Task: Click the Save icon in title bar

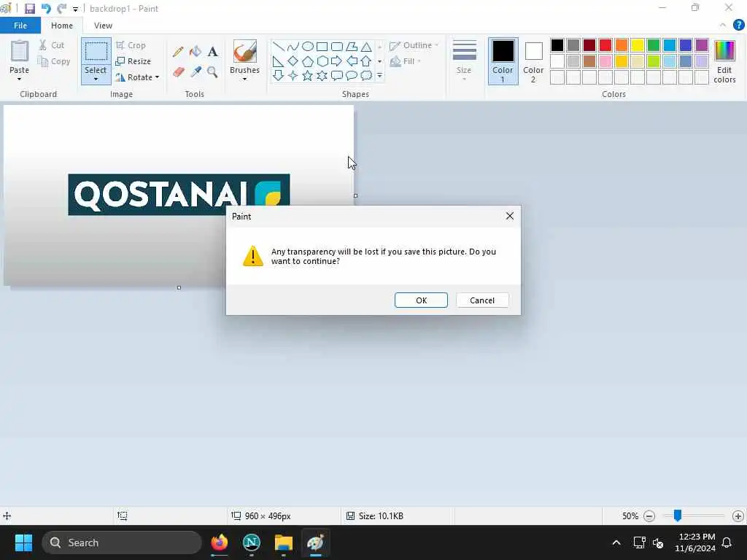Action: pos(29,9)
